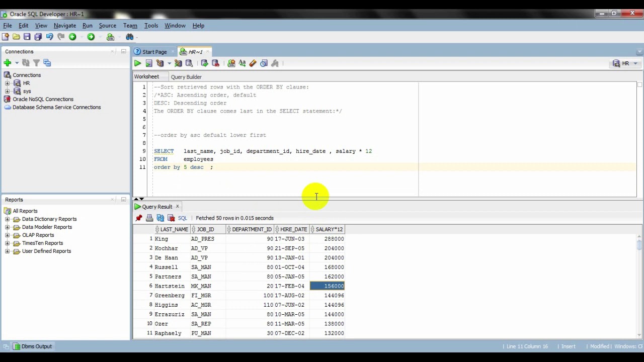The width and height of the screenshot is (644, 362).
Task: Click the Save icon in main toolbar
Action: pos(27,37)
